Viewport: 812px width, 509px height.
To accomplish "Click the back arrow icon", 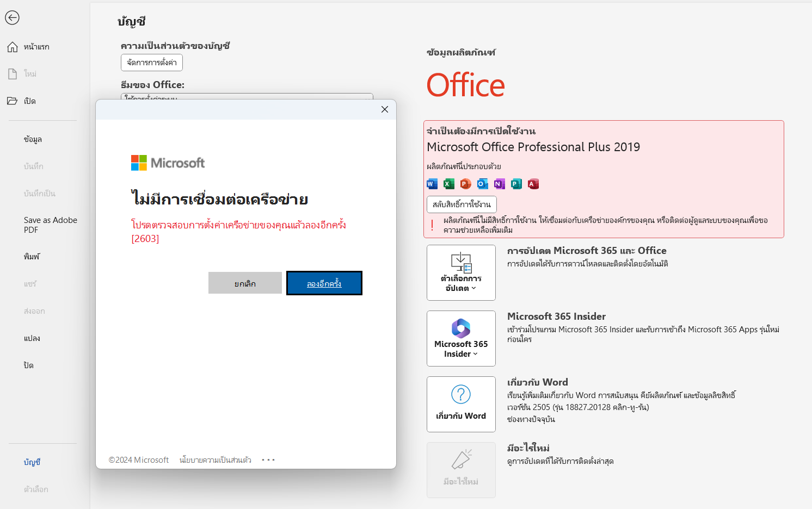I will coord(12,17).
